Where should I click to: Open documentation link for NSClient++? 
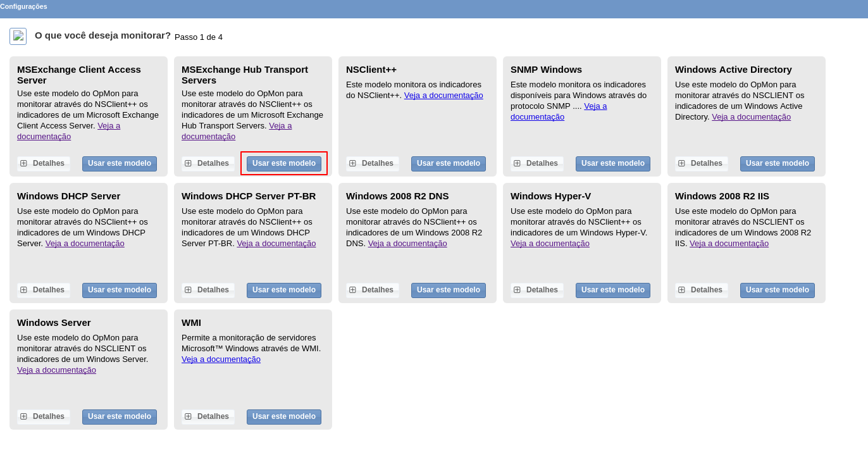click(x=443, y=96)
